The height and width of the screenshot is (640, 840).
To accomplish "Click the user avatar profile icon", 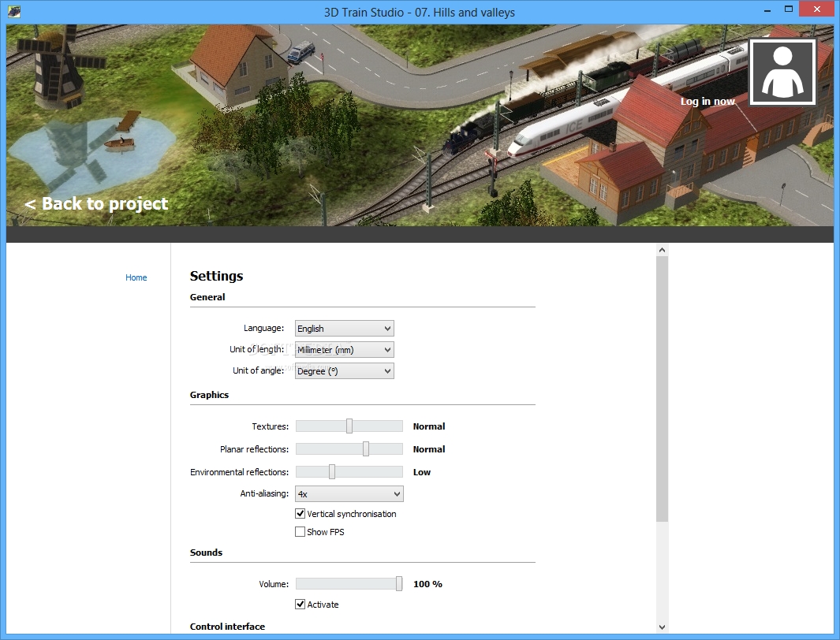I will (782, 72).
